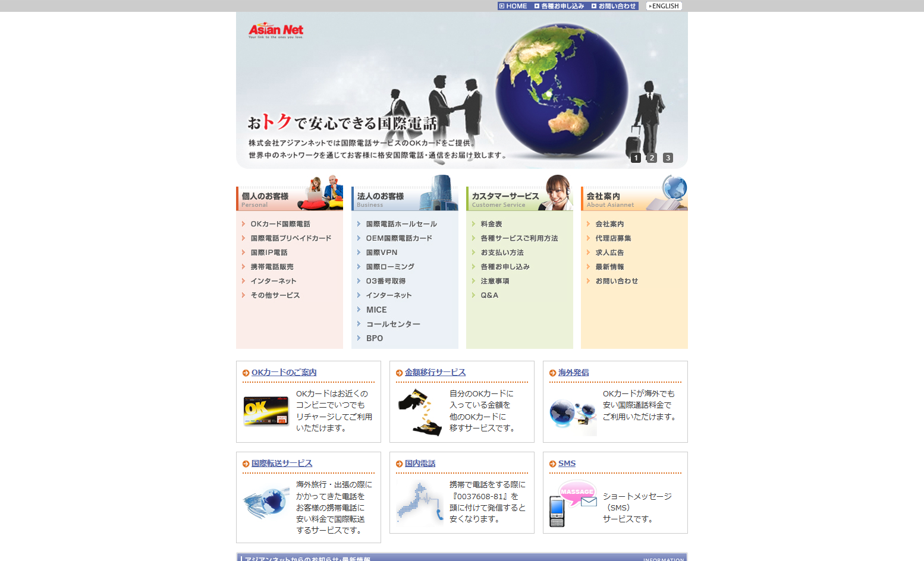Show banner slide 3

[x=668, y=158]
